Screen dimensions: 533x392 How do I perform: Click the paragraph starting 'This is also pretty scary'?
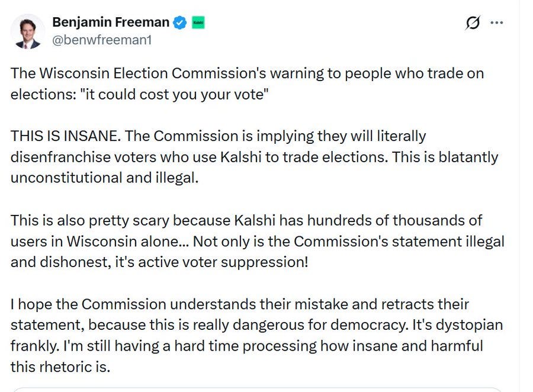258,241
